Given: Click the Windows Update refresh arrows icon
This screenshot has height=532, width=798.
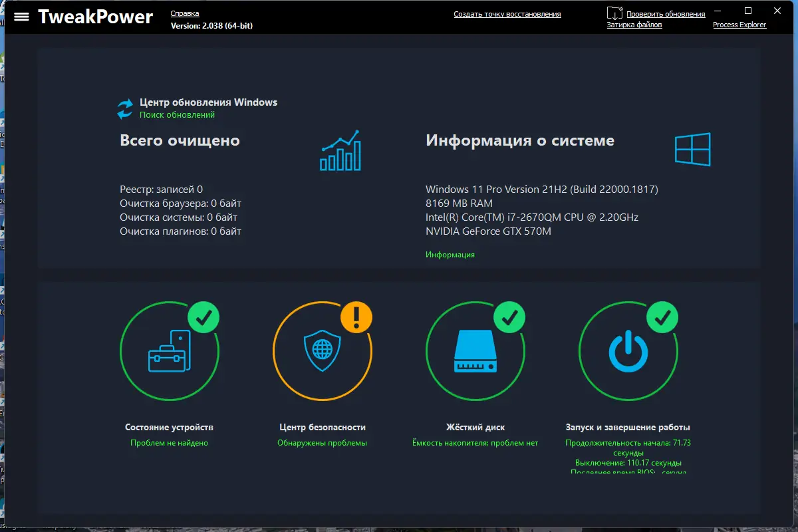Looking at the screenshot, I should point(125,109).
